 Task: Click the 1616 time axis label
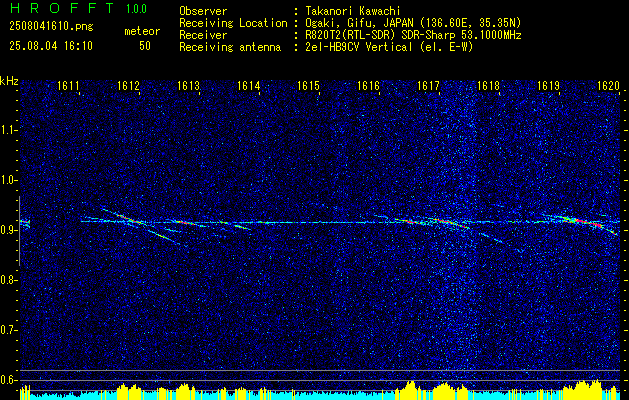tap(368, 85)
